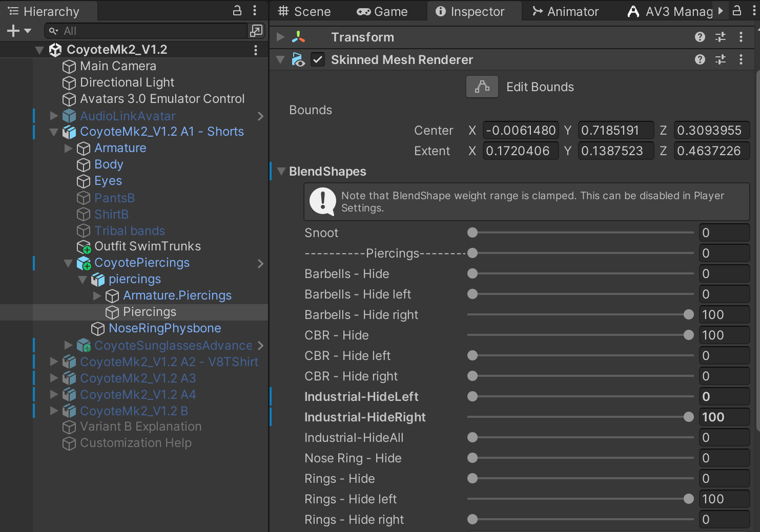This screenshot has height=532, width=760.
Task: Switch to the Scene tab
Action: 304,11
